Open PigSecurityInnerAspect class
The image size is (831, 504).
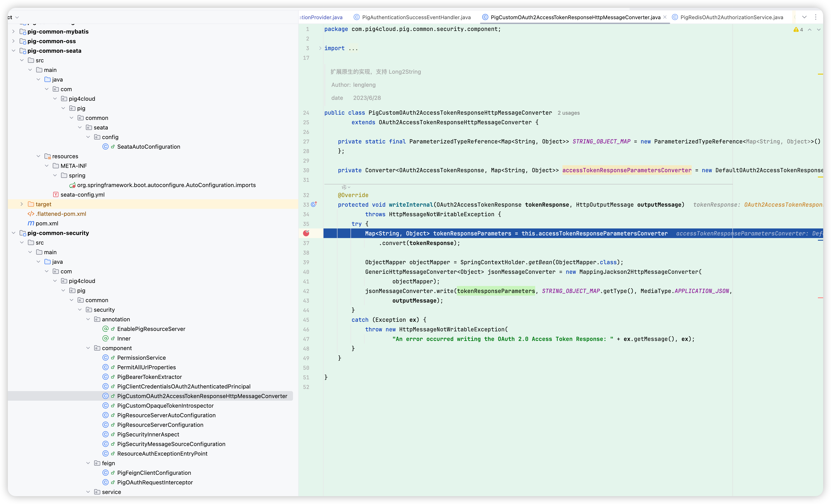[x=148, y=434]
